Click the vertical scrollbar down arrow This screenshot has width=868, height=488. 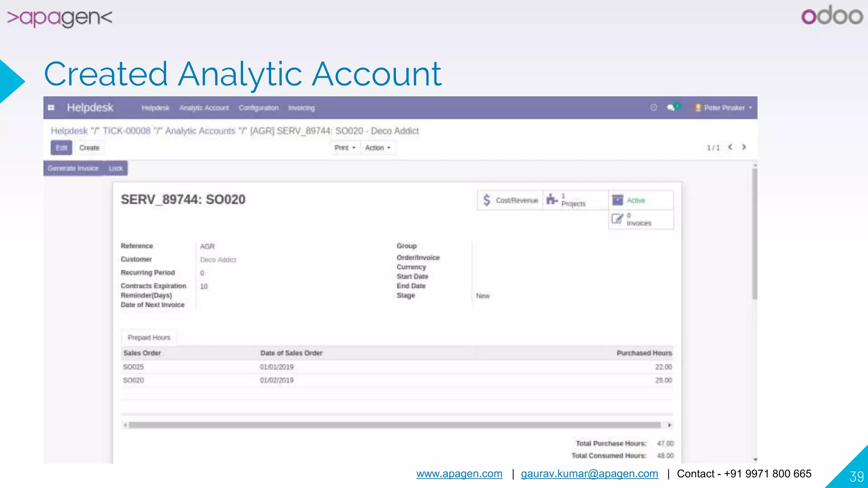[755, 459]
